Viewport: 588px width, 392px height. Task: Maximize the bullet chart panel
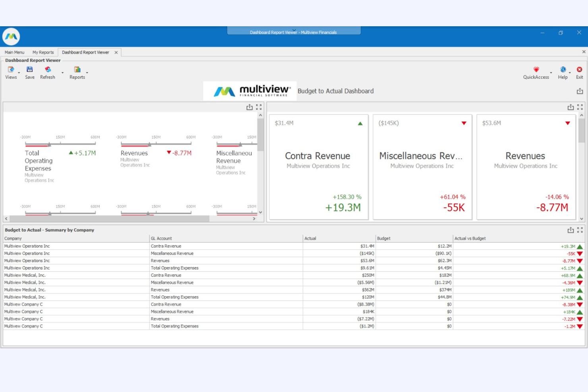[259, 106]
